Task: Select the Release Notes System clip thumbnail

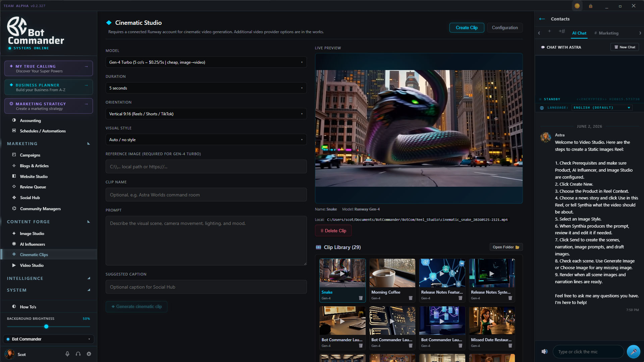Action: tap(492, 273)
